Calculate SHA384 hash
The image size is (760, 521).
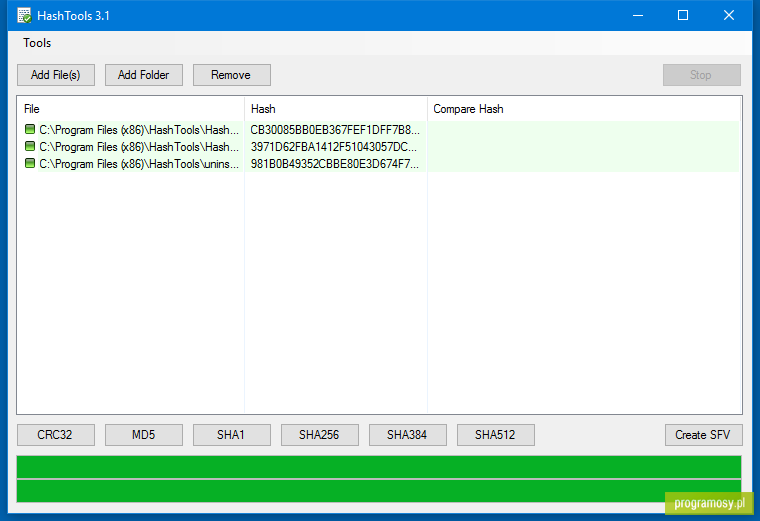(x=408, y=435)
